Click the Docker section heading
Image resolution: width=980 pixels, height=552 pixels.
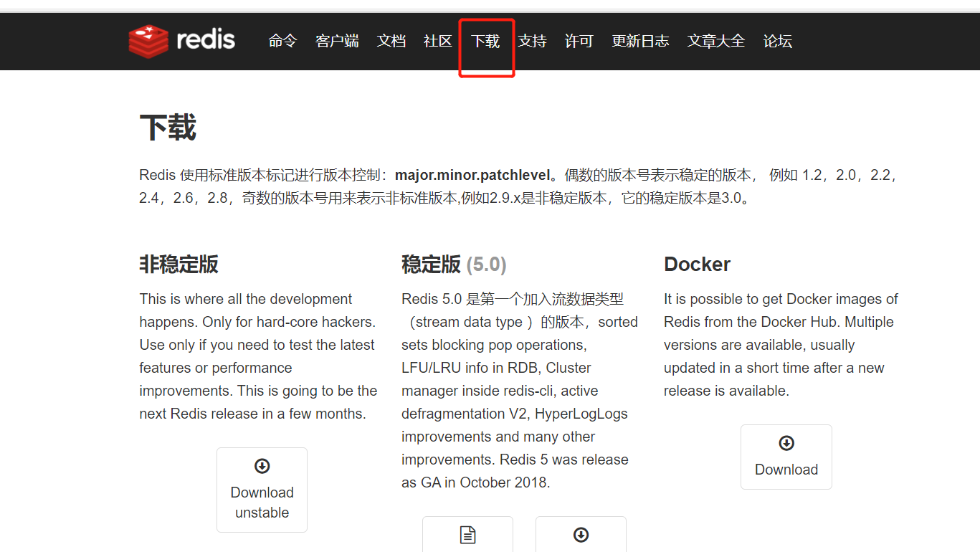click(697, 265)
